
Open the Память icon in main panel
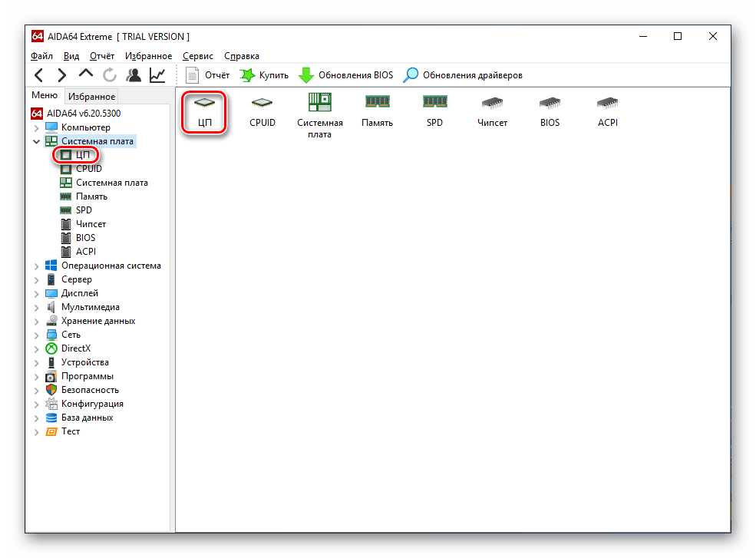[x=377, y=111]
